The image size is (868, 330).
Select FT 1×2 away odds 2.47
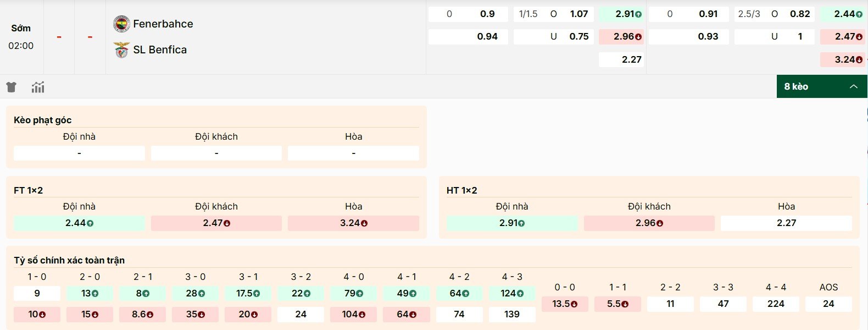tap(216, 223)
